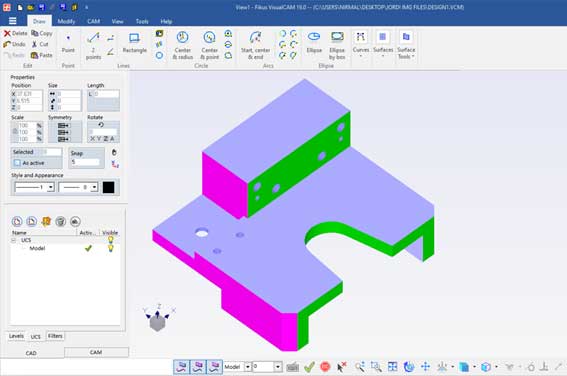Click the Undo command
The height and width of the screenshot is (376, 567).
14,44
